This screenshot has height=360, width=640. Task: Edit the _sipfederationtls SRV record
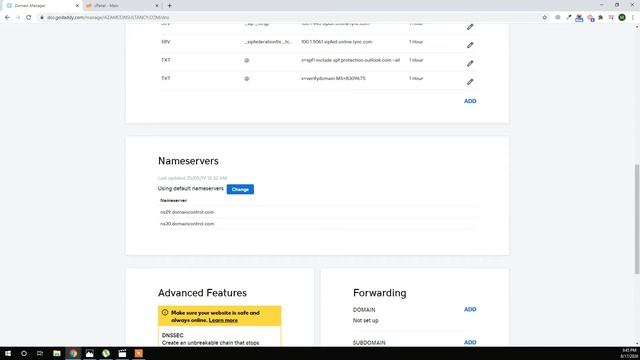470,45
